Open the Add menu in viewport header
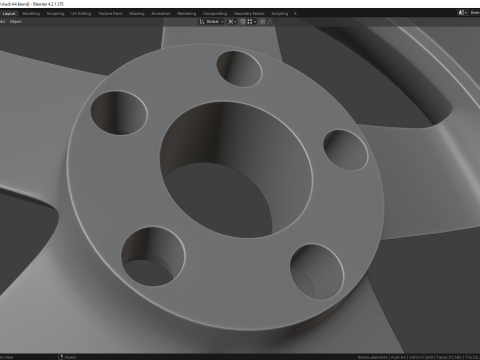 2,22
